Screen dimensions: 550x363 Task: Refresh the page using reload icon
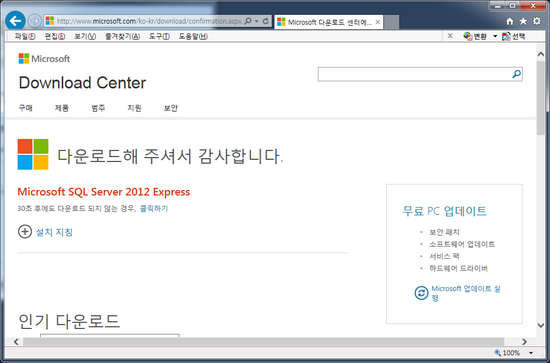[266, 21]
